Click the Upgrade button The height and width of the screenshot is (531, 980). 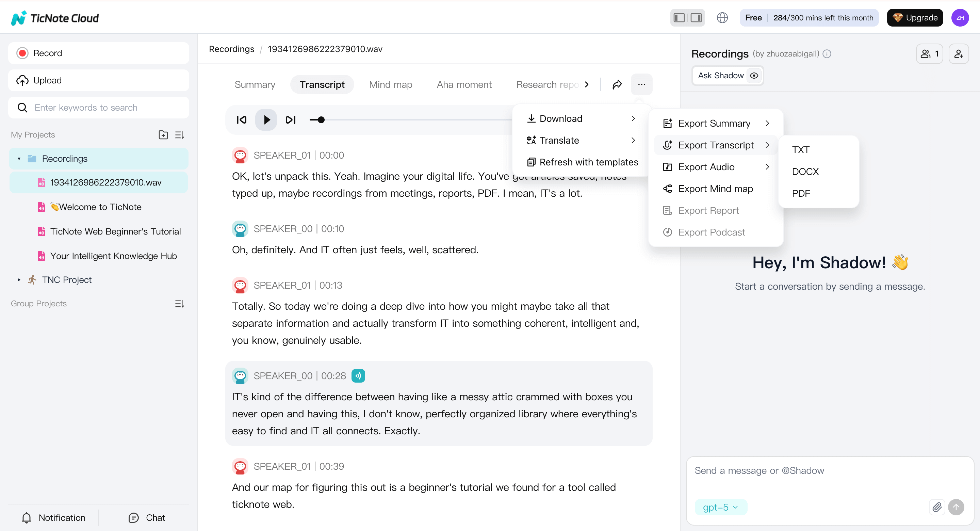coord(915,17)
